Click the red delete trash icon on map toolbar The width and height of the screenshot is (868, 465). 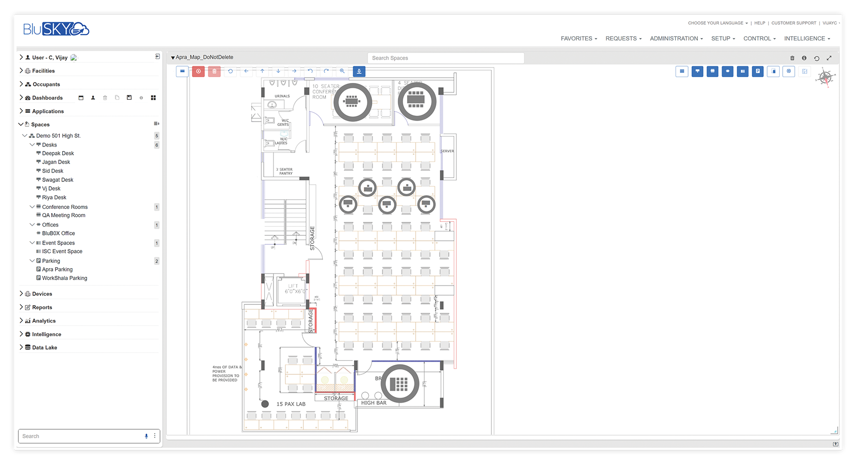(x=214, y=71)
